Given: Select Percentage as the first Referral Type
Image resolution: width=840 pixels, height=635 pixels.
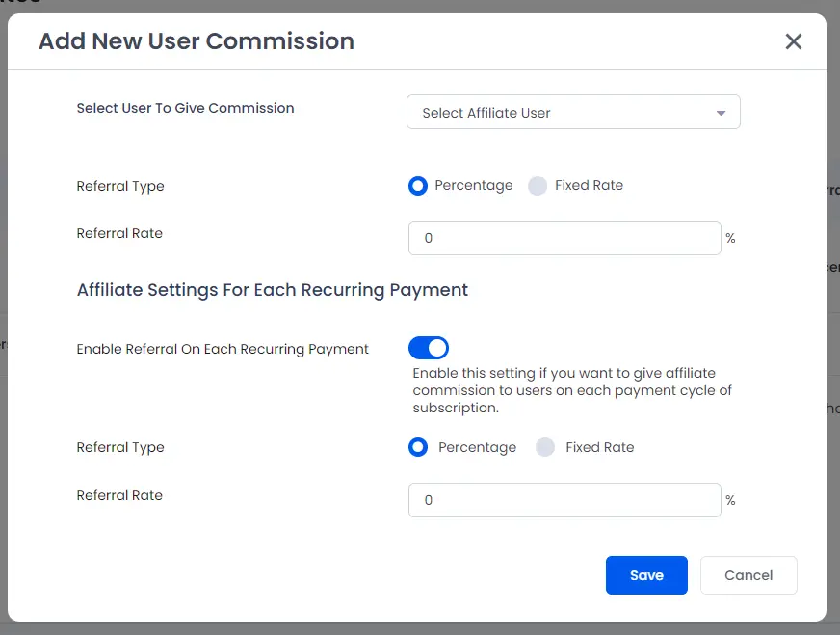Looking at the screenshot, I should coord(417,186).
